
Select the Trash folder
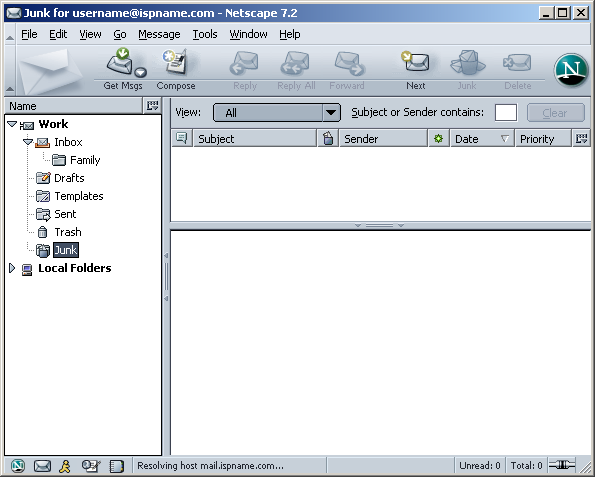68,232
